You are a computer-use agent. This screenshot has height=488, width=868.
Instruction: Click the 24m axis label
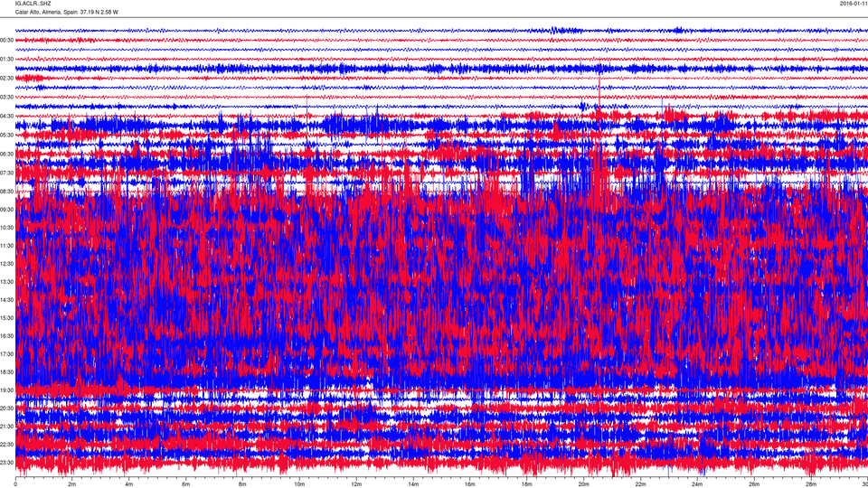[697, 484]
